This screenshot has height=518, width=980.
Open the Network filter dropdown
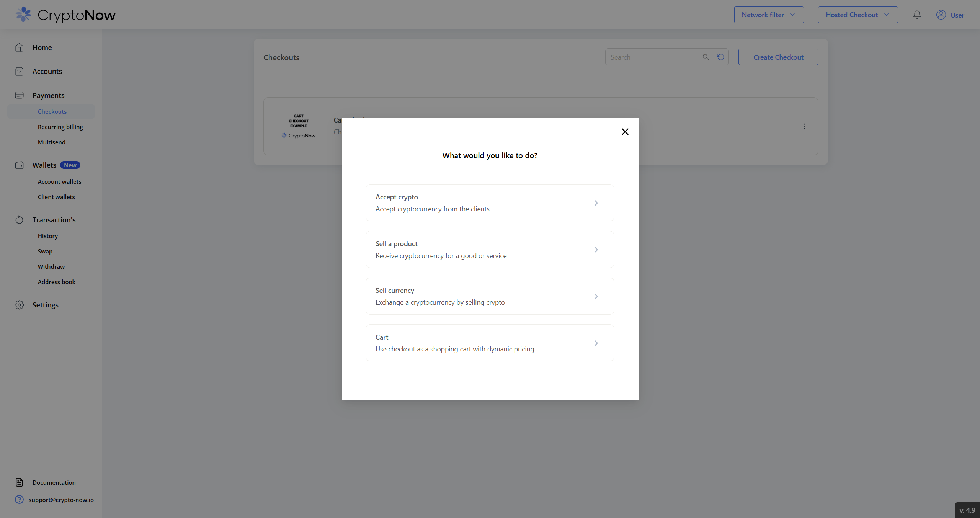click(x=769, y=15)
